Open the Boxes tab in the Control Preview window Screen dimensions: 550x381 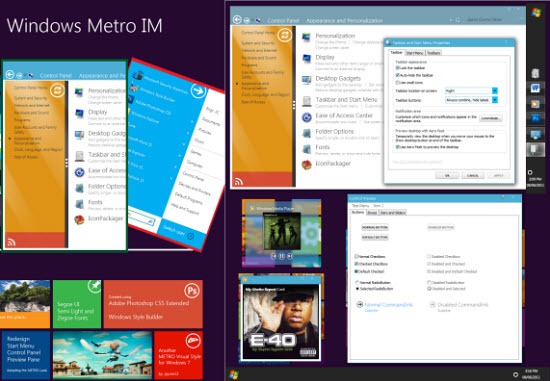372,213
